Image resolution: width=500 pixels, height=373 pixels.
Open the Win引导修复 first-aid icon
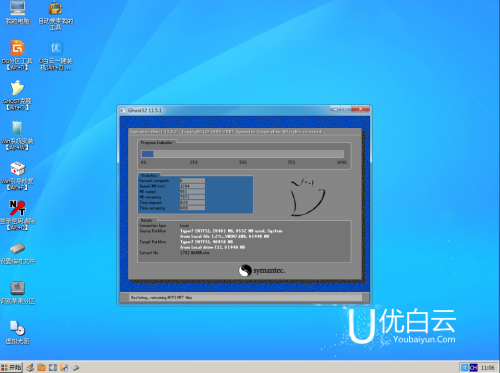click(x=17, y=175)
